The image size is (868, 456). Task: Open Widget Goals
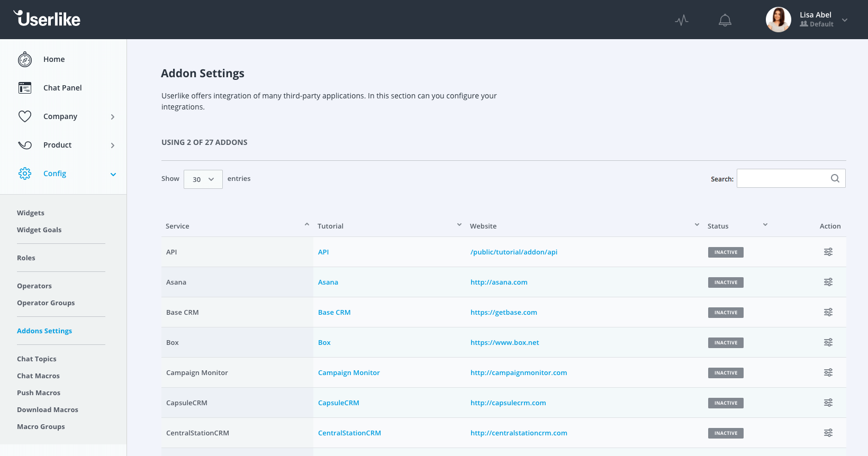pos(39,230)
